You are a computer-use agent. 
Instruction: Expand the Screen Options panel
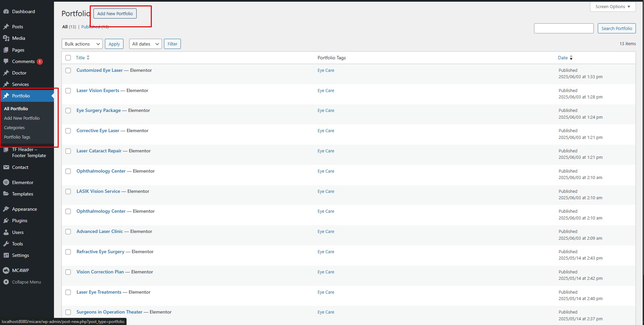click(613, 7)
